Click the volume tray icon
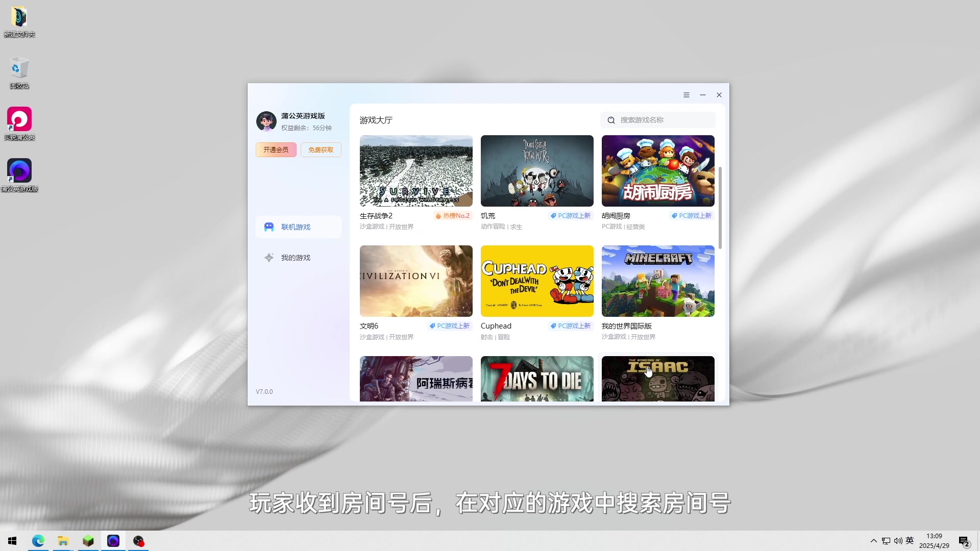The width and height of the screenshot is (980, 551). click(x=898, y=541)
